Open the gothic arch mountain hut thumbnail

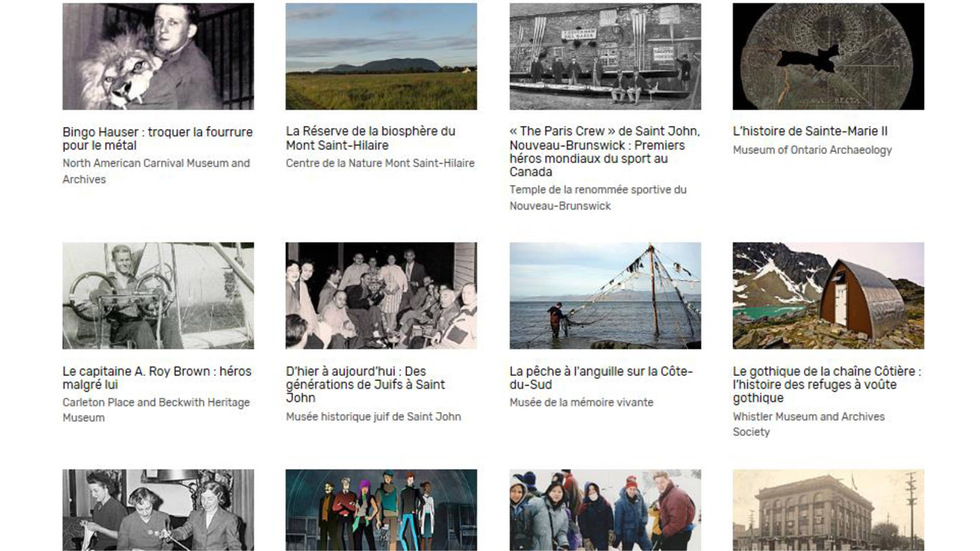coord(828,296)
